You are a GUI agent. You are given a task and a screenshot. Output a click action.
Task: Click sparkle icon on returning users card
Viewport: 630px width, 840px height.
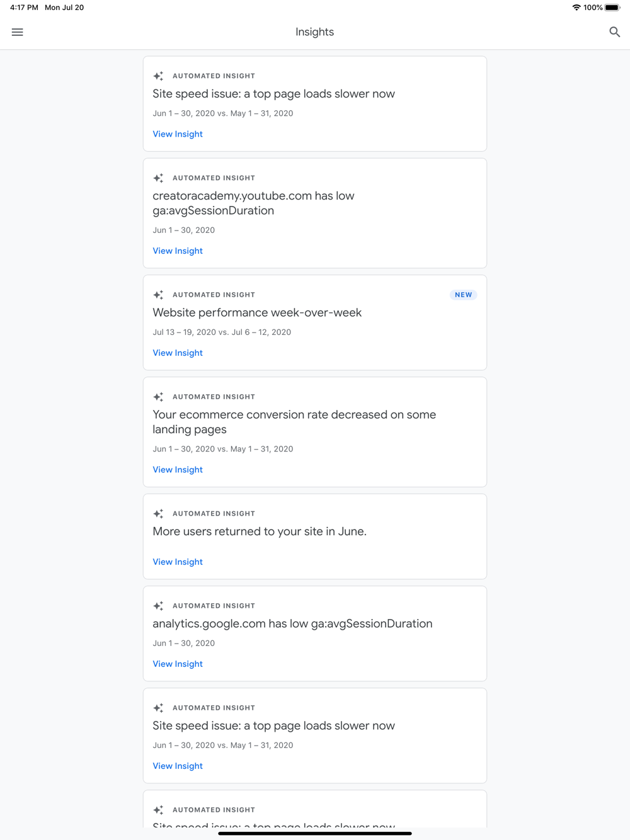click(158, 514)
